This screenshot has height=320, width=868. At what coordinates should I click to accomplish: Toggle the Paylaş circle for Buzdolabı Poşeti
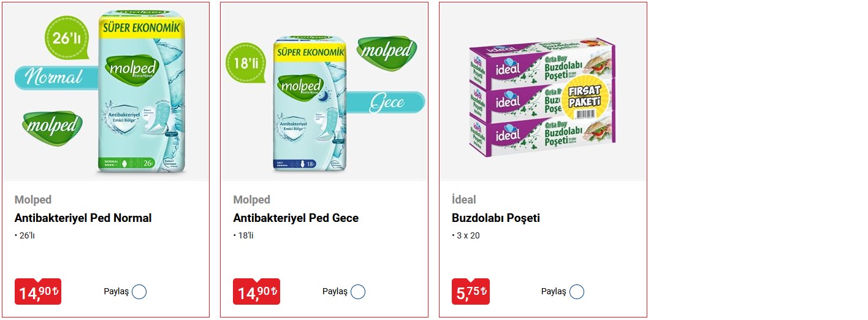pos(577,292)
